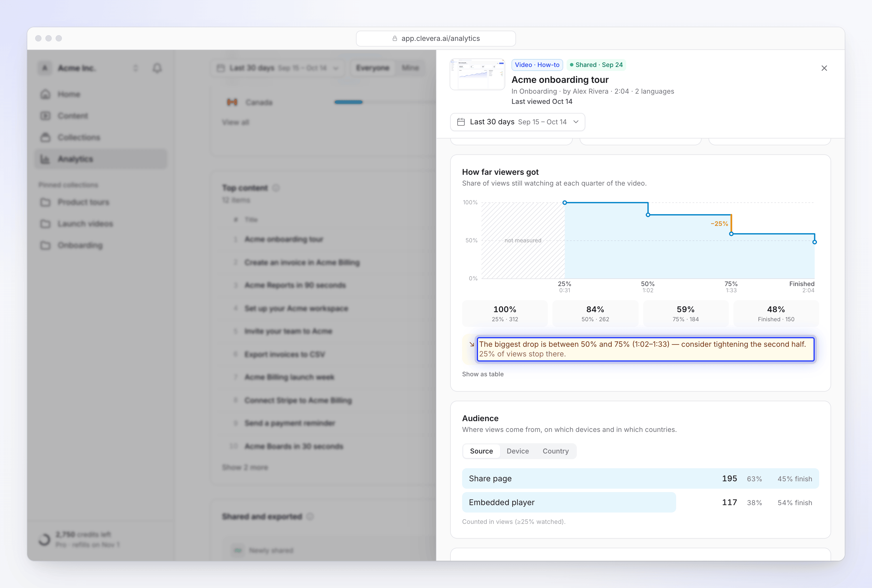Image resolution: width=872 pixels, height=588 pixels.
Task: Click the address bar app.clevera.ai/analytics
Action: tap(436, 39)
